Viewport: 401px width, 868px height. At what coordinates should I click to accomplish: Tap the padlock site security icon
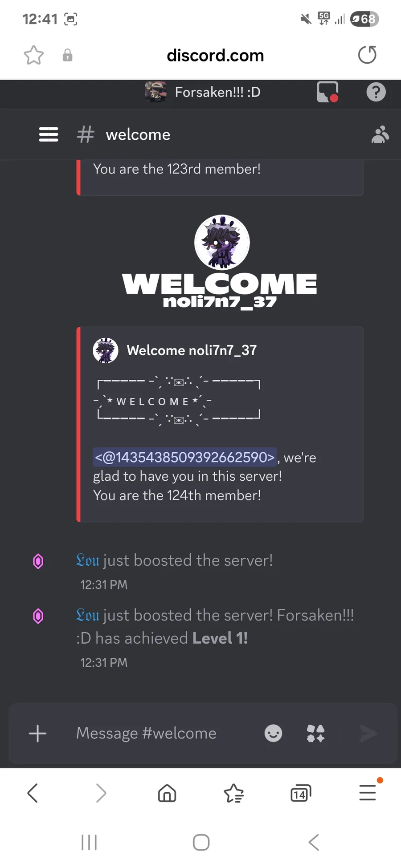(x=67, y=55)
